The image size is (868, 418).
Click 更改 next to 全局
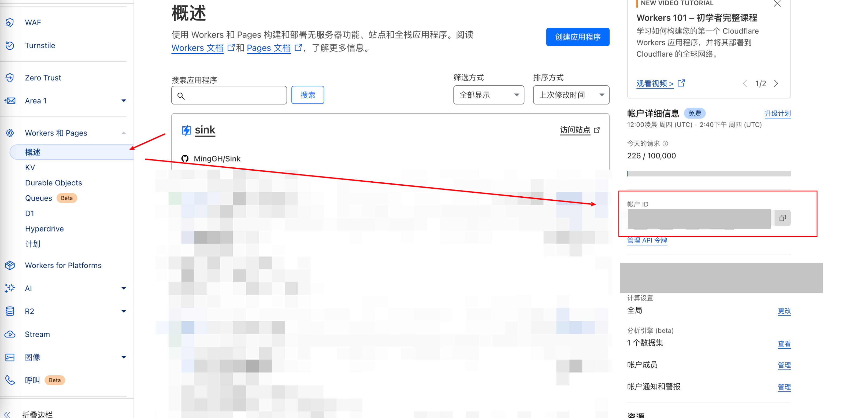click(x=784, y=311)
